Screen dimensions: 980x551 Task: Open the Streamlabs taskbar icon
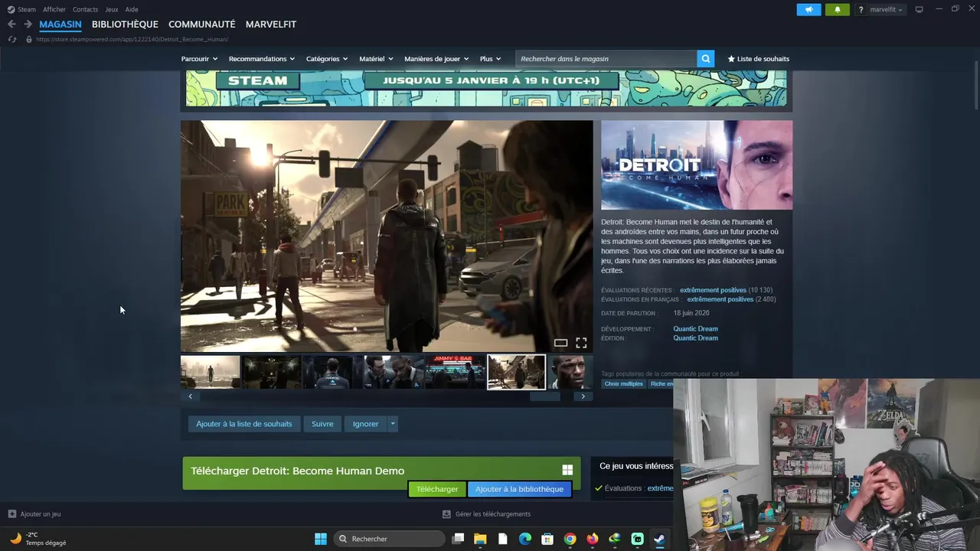[x=637, y=539]
